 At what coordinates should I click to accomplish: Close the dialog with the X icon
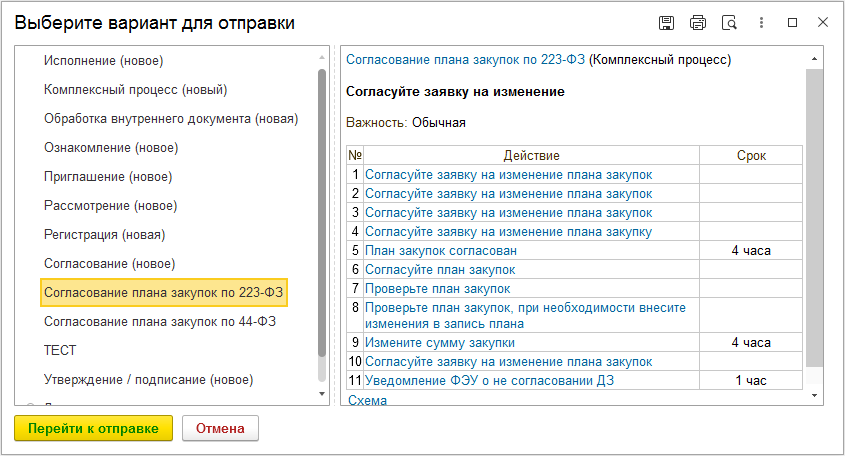(x=823, y=22)
